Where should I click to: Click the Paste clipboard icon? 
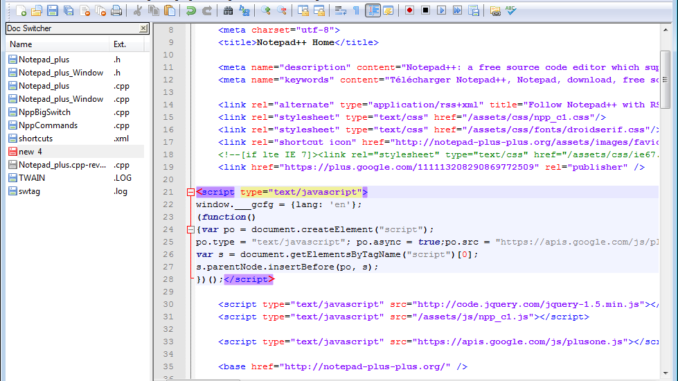point(170,11)
